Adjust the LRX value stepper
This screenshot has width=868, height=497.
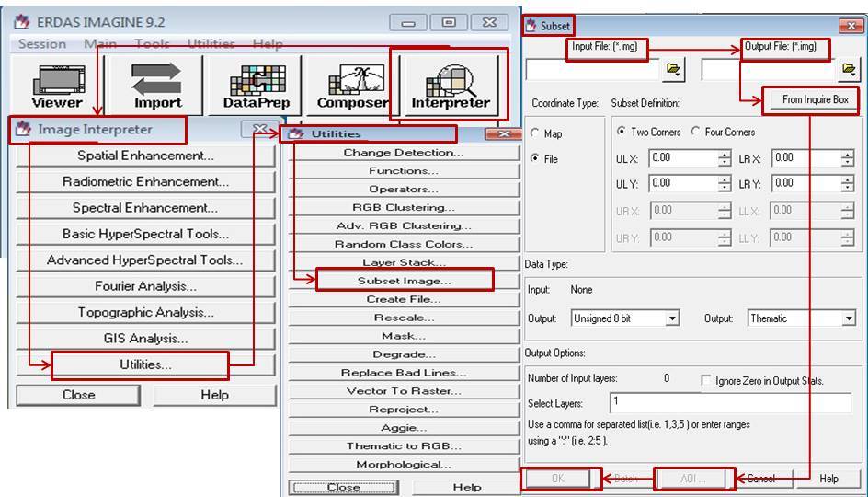pos(848,158)
